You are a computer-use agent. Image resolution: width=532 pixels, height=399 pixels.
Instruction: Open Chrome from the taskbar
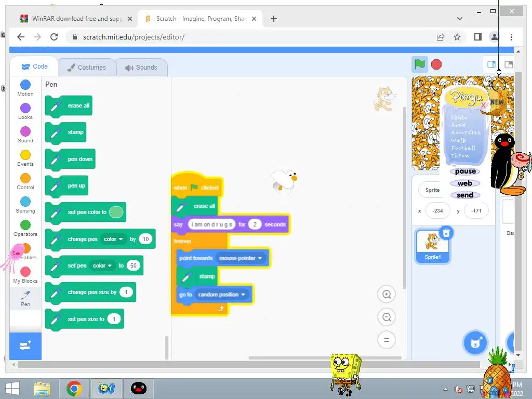click(x=74, y=389)
